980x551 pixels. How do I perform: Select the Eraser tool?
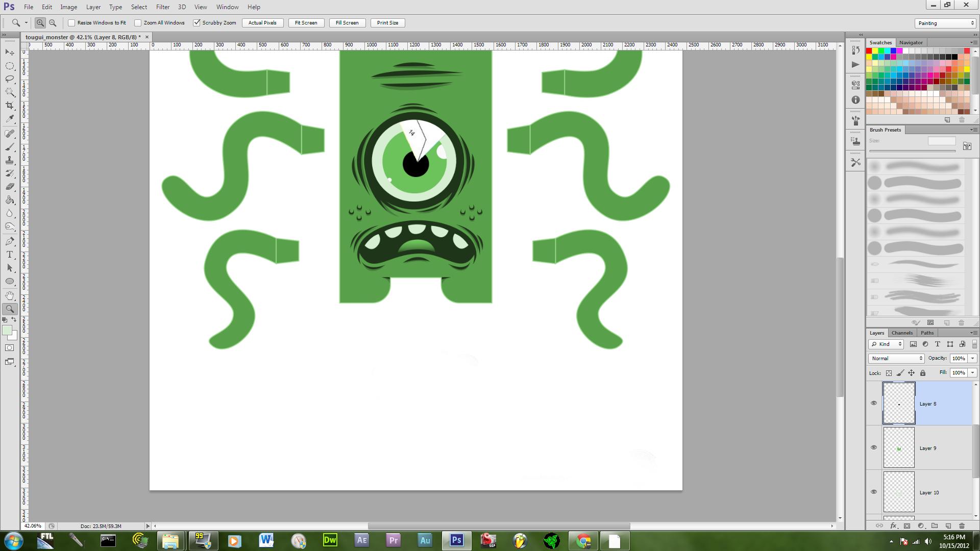10,187
